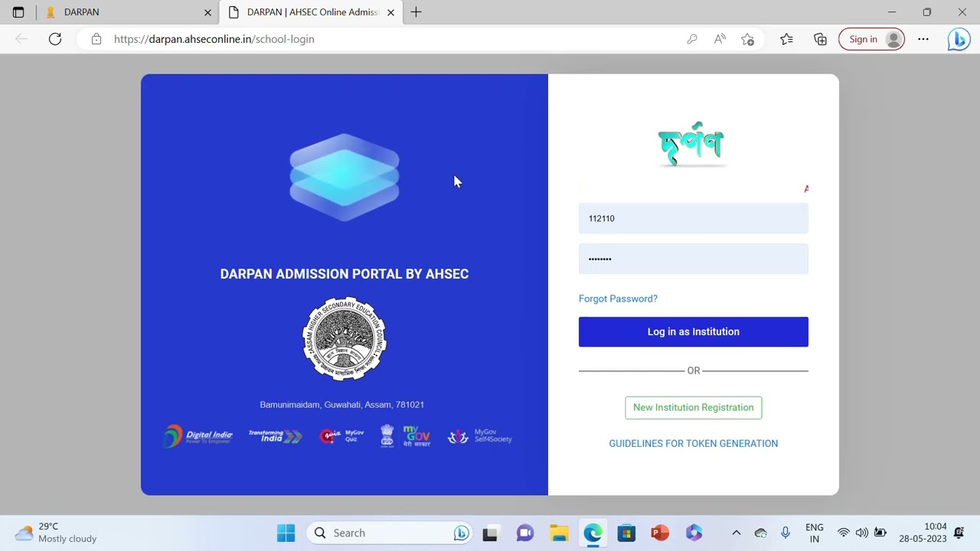Close the AHSEC Online Admission tab
Viewport: 980px width, 551px height.
[390, 12]
